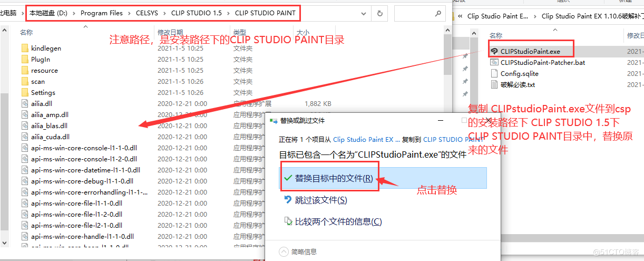Navigate to CLIP STUDIO 1.5 breadcrumb
This screenshot has height=261, width=644.
[x=197, y=13]
